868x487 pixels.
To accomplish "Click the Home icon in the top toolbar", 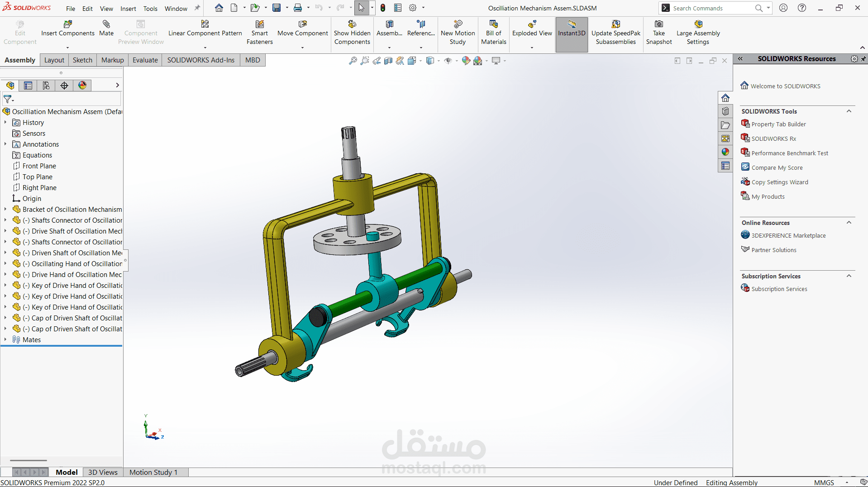I will [219, 8].
